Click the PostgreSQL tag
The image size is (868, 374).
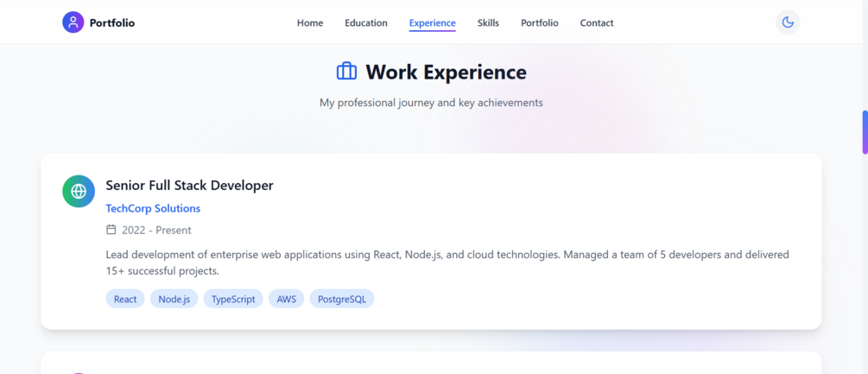coord(341,299)
